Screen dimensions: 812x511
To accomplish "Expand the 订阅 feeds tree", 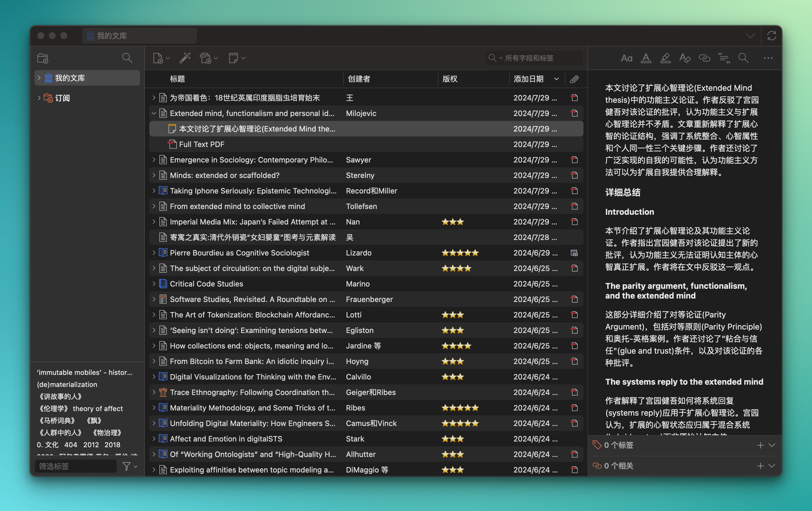I will point(39,98).
